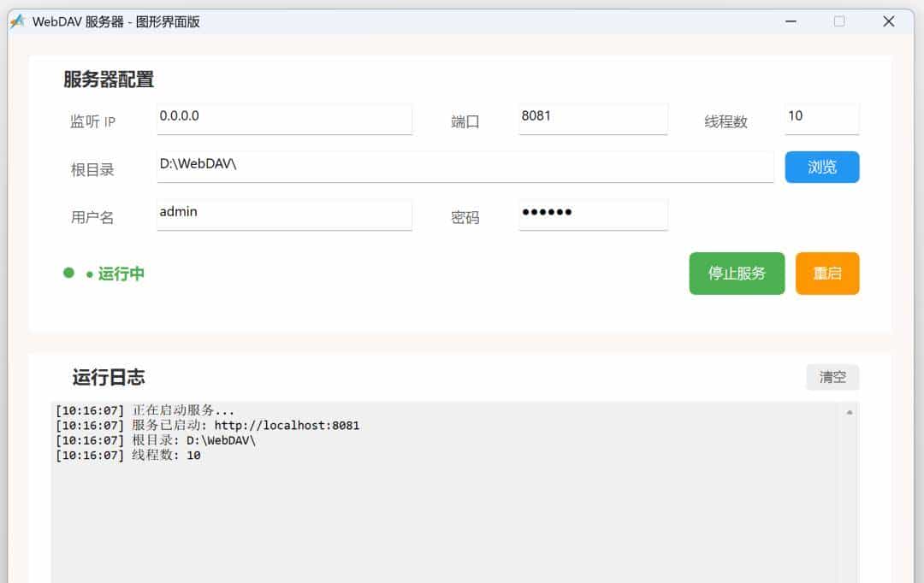Click the 密码 password field
Screen dimensions: 924x583
pyautogui.click(x=592, y=215)
